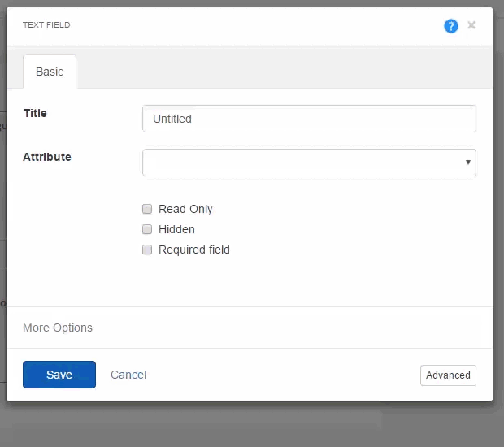This screenshot has height=447, width=504.
Task: Click into the Title input field
Action: coord(309,119)
